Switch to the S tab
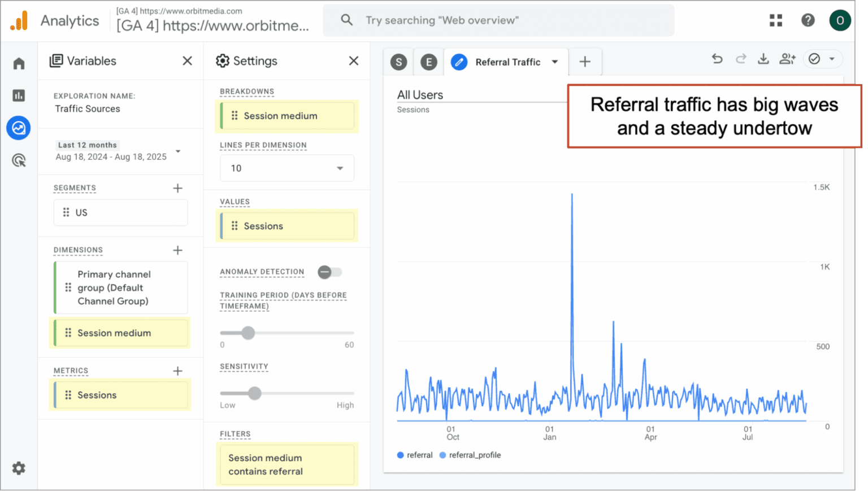This screenshot has width=868, height=491. [399, 62]
